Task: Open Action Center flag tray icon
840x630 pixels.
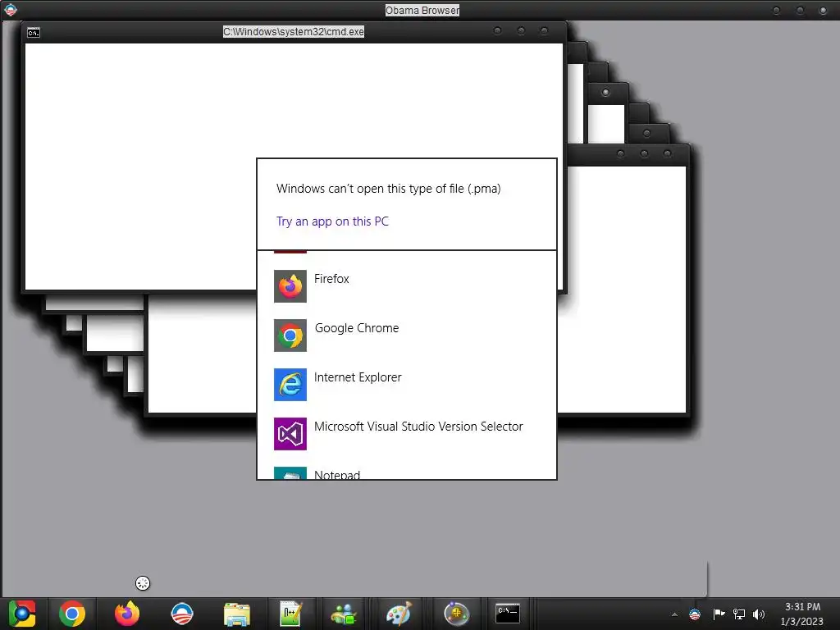Action: (x=719, y=614)
